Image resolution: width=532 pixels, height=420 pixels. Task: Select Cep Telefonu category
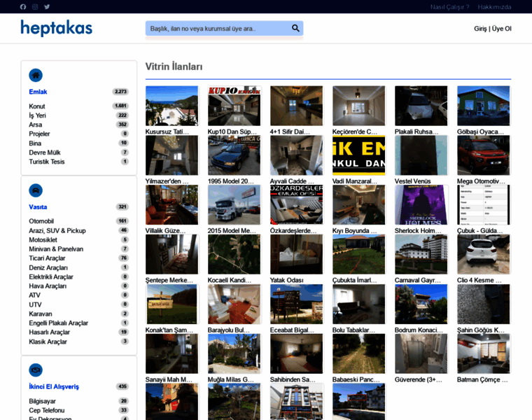46,410
